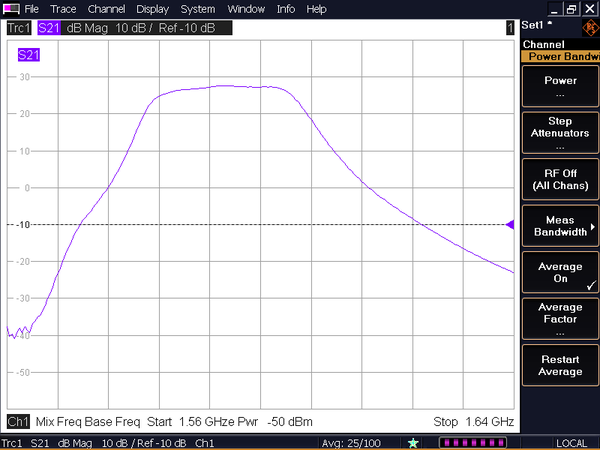Open the Average Factor entry softkey
Image resolution: width=600 pixels, height=450 pixels.
560,319
